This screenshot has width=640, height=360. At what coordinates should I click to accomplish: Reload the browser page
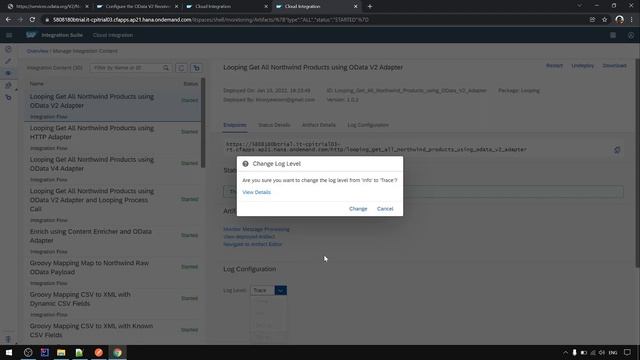pos(32,20)
